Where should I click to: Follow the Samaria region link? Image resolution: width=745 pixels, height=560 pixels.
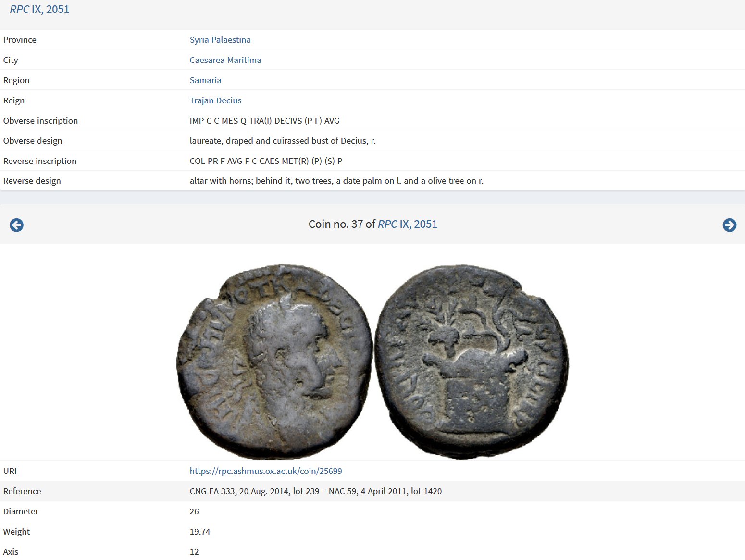(205, 80)
